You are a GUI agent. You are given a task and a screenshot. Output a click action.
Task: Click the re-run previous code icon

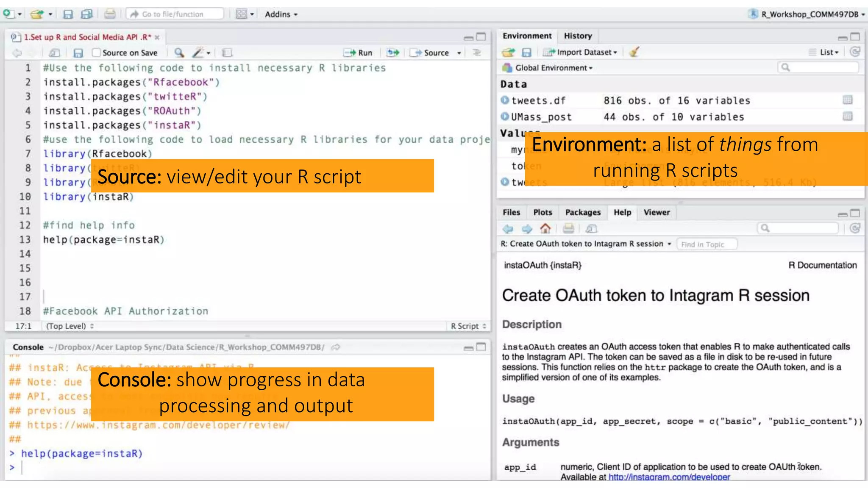click(393, 53)
